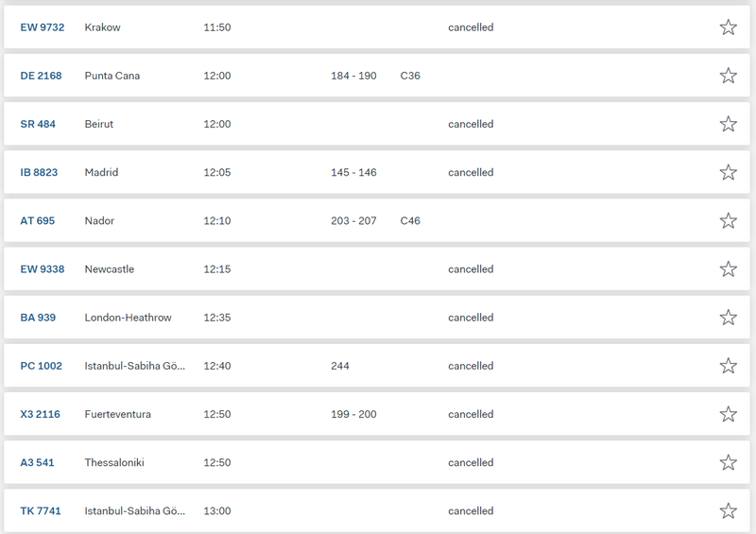Star the EW 9338 Newcastle flight
The image size is (756, 534).
click(x=728, y=269)
